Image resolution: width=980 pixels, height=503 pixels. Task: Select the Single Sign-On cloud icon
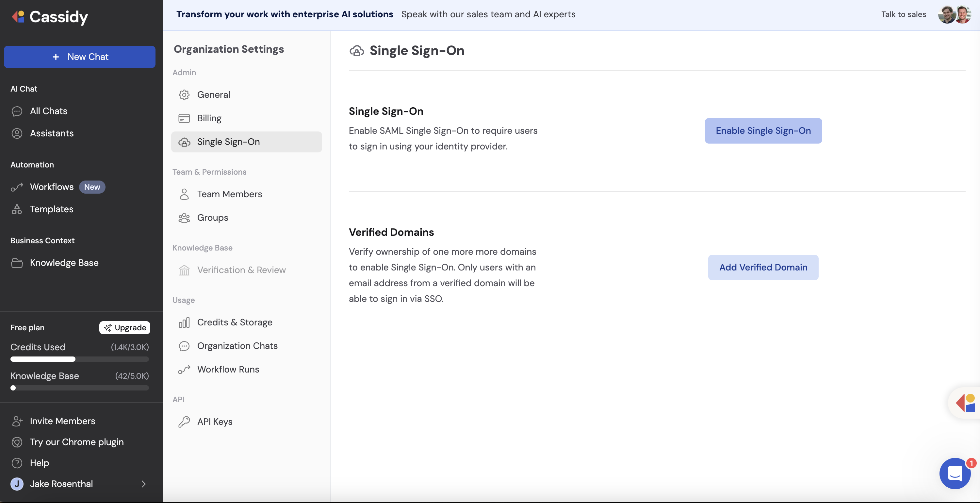pos(185,142)
